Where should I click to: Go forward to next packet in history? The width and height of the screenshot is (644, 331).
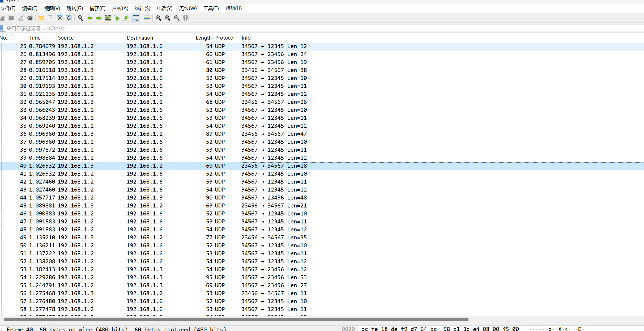(x=99, y=18)
